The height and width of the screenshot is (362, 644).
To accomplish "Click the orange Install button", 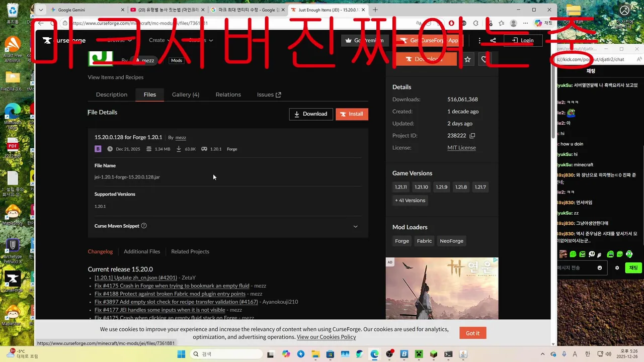I will [352, 114].
